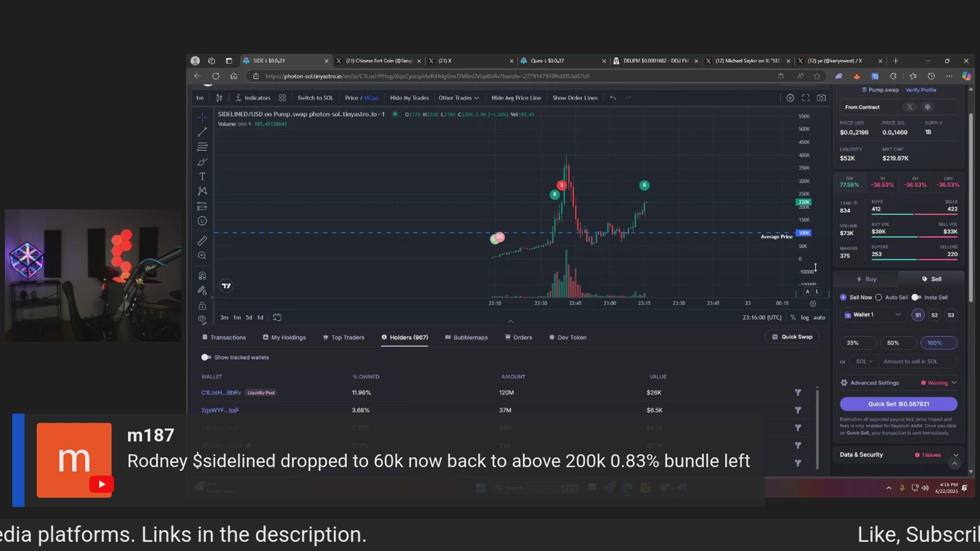This screenshot has height=551, width=980.
Task: Take chart snapshot with camera icon
Action: tap(821, 98)
